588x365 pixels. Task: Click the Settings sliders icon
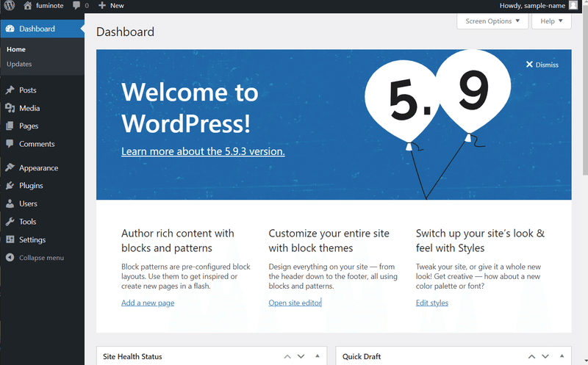pos(10,239)
